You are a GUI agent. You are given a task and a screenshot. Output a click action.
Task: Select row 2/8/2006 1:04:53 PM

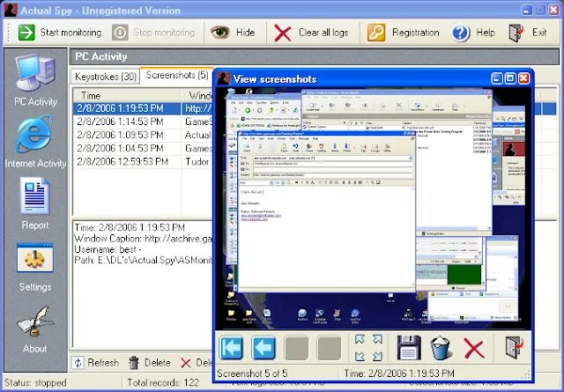143,148
